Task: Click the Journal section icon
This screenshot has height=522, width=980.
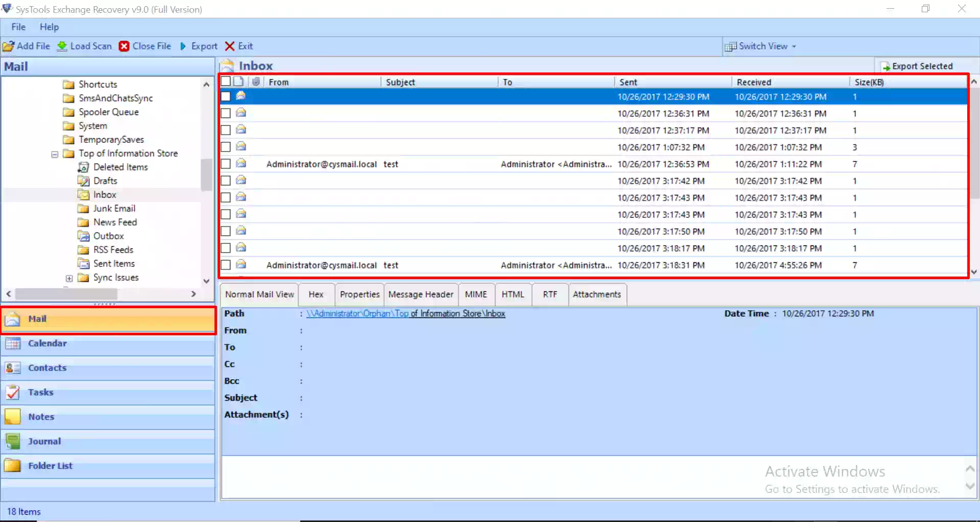Action: click(x=13, y=441)
